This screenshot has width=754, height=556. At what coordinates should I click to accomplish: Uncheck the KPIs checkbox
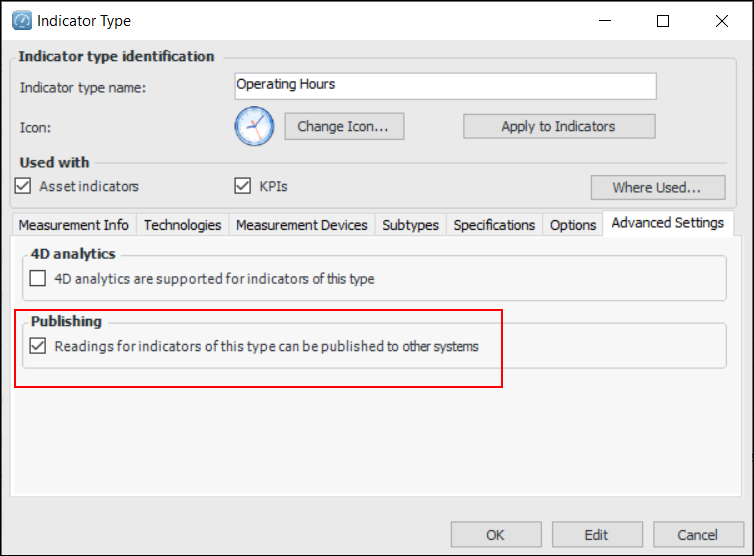(242, 186)
